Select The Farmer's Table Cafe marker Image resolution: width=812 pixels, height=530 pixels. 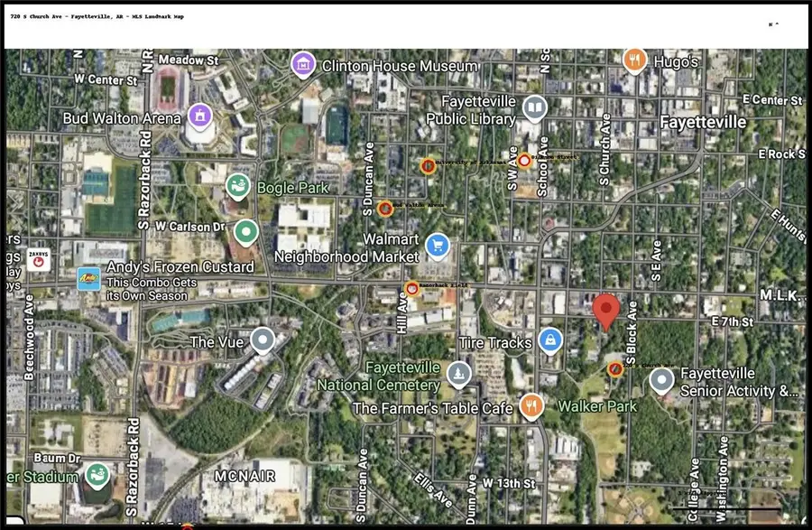pyautogui.click(x=531, y=405)
